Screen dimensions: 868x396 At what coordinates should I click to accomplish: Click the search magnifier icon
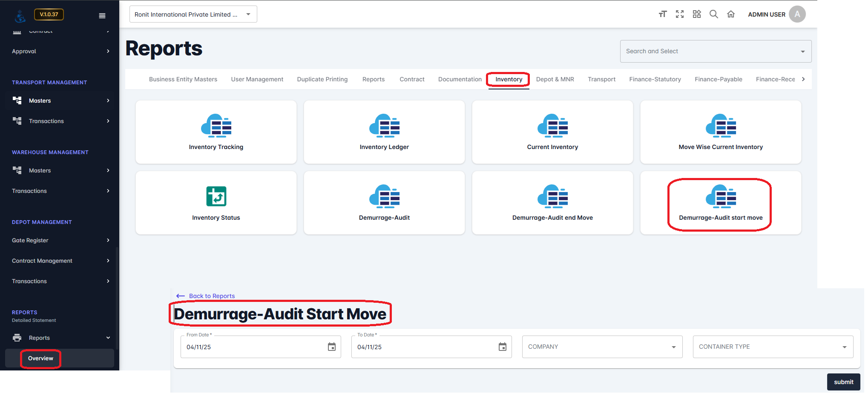click(714, 14)
